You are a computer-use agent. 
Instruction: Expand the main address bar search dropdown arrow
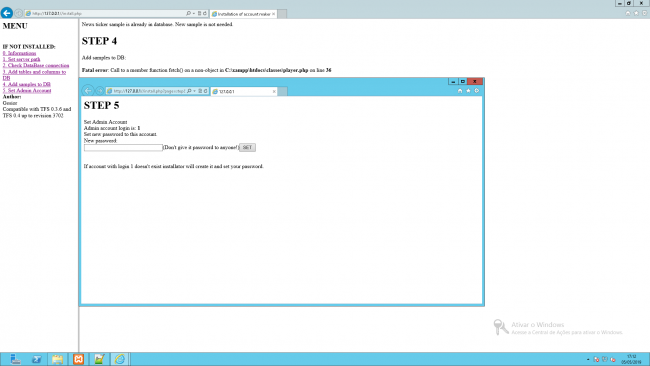coord(194,14)
